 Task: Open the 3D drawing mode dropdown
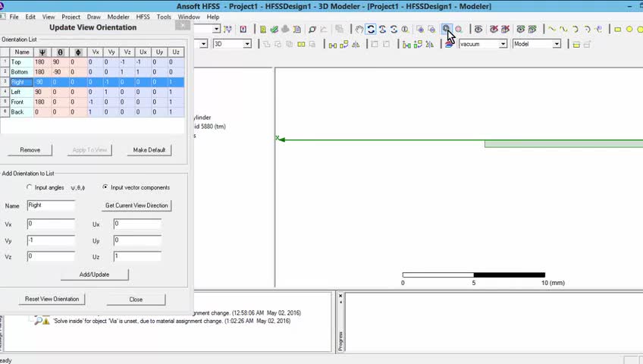[247, 44]
